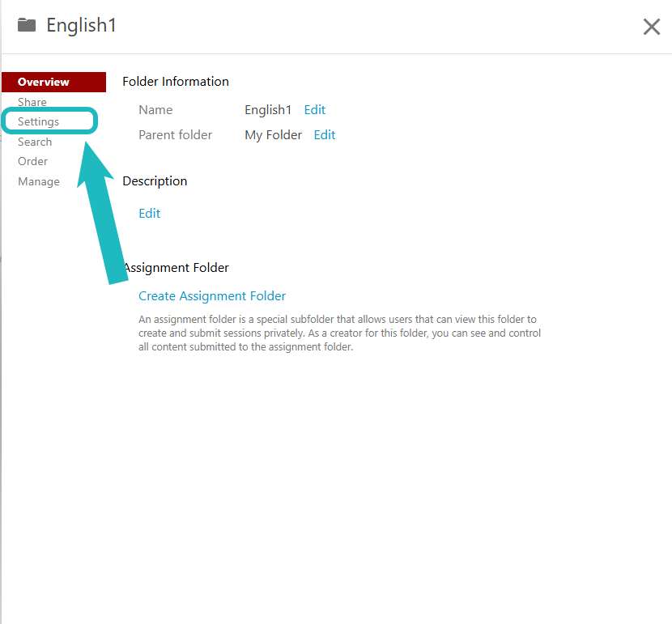Screen dimensions: 672x624
Task: Click the My Folder parent value
Action: (x=273, y=135)
